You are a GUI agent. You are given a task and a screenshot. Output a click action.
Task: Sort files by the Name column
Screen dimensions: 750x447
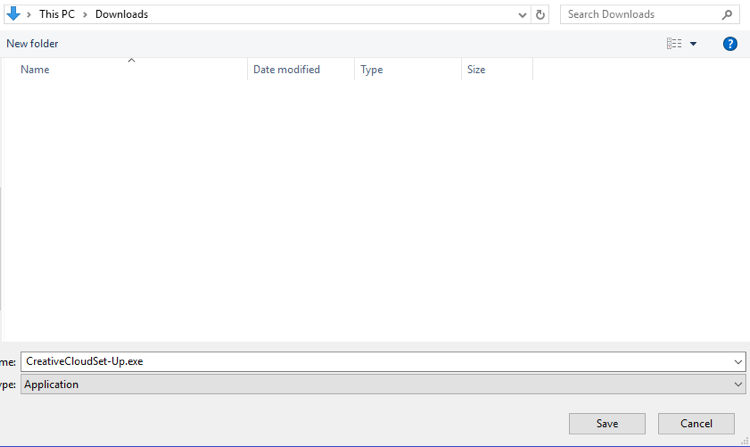(35, 70)
